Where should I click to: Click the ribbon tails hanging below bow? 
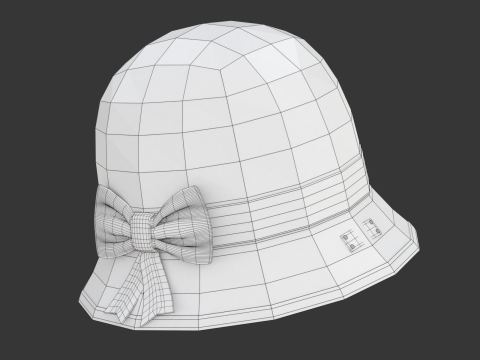142,287
